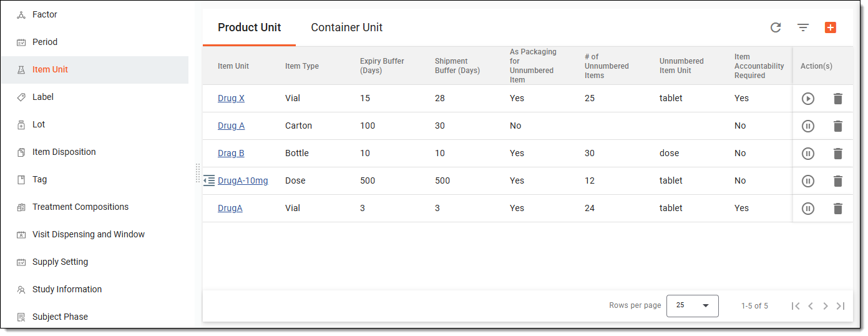Click the Treatment Compositions icon

point(21,207)
